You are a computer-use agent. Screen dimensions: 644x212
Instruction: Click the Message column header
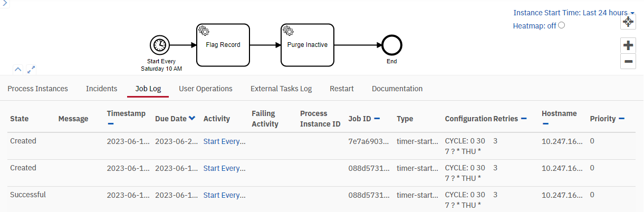tap(73, 119)
